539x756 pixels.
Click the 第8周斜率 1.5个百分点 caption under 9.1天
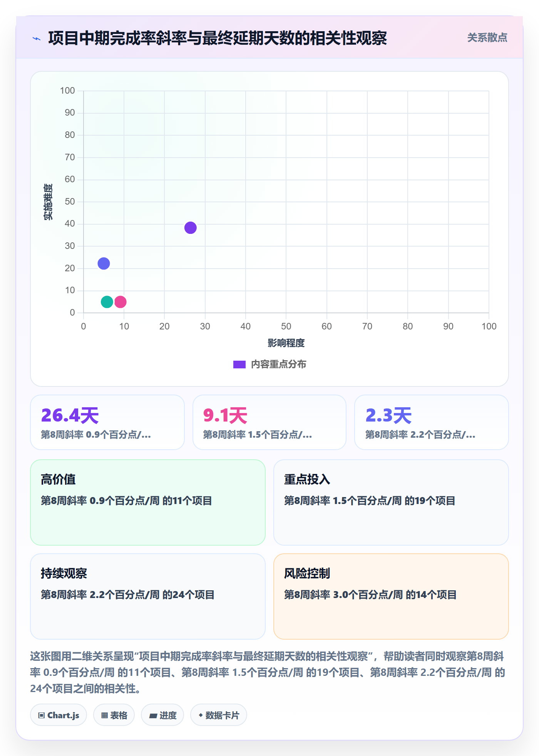click(258, 435)
